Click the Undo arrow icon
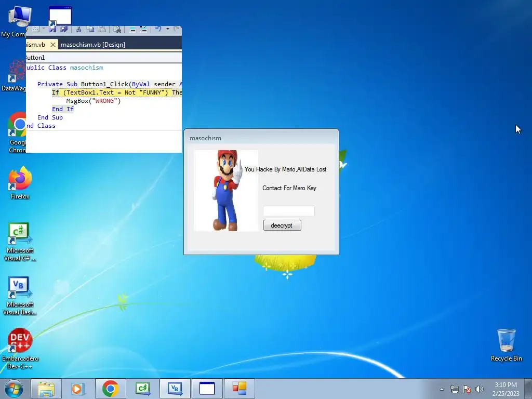This screenshot has width=532, height=399. 158,29
